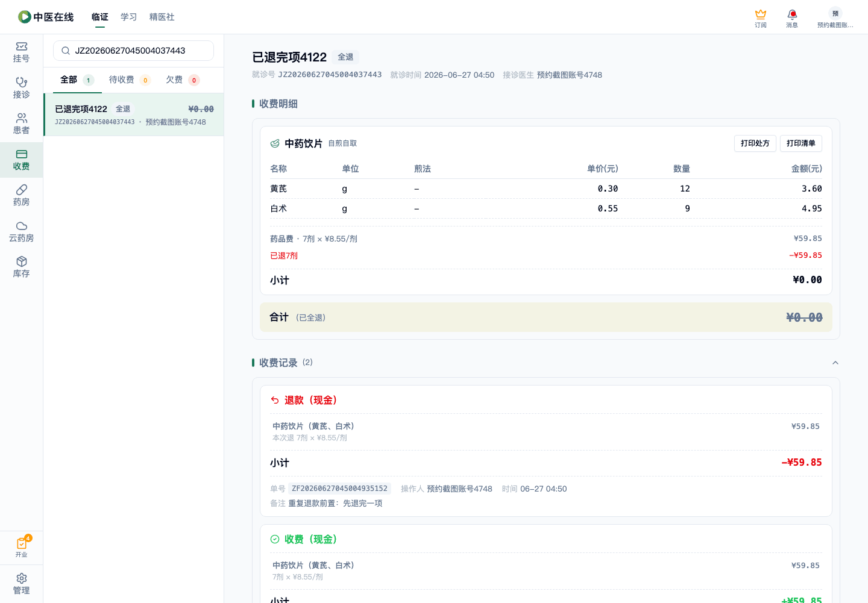This screenshot has width=868, height=603.
Task: Click the 中药饮片 herb leaf icon
Action: 275,143
